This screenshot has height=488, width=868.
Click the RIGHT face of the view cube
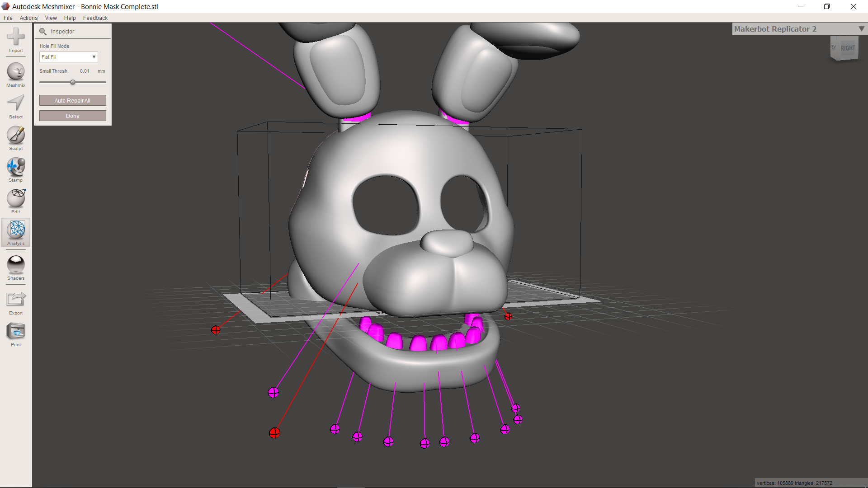click(848, 48)
